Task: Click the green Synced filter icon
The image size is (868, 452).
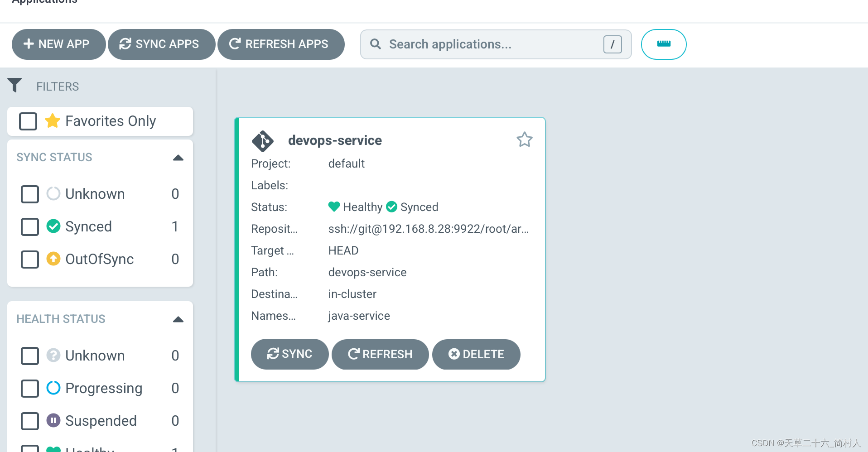Action: click(53, 226)
